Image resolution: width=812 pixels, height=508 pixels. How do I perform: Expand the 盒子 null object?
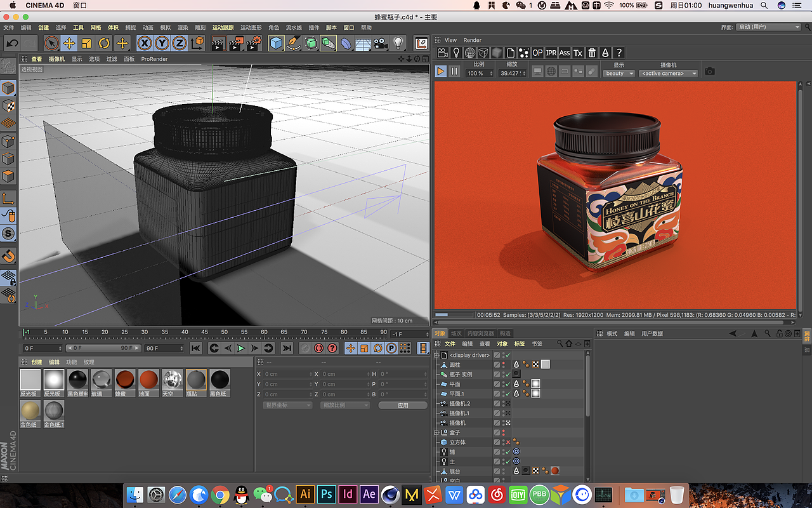click(x=436, y=432)
